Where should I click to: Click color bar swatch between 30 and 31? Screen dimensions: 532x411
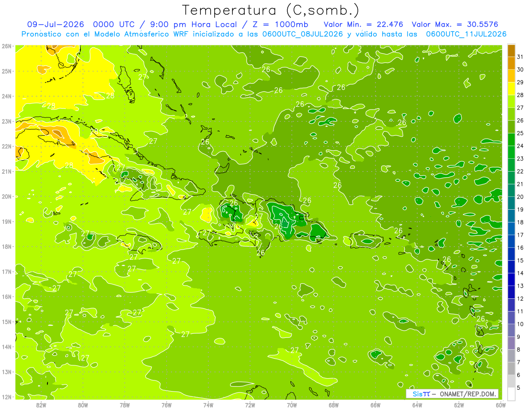pyautogui.click(x=511, y=63)
